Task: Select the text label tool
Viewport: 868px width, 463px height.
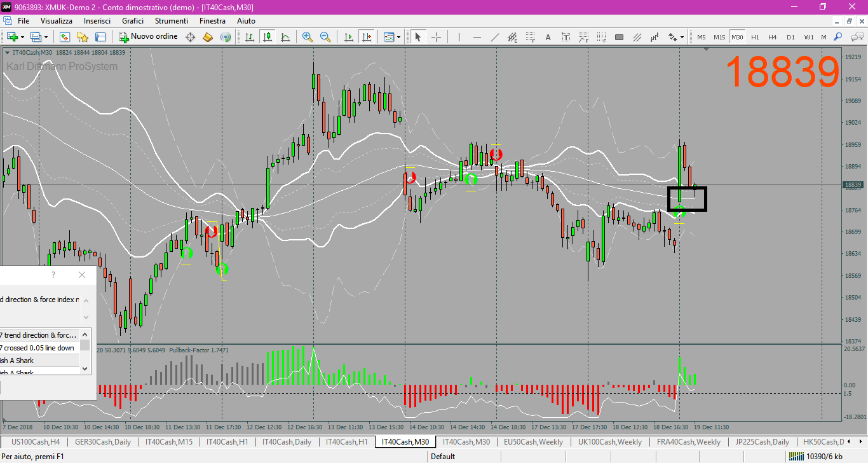Action: (566, 37)
